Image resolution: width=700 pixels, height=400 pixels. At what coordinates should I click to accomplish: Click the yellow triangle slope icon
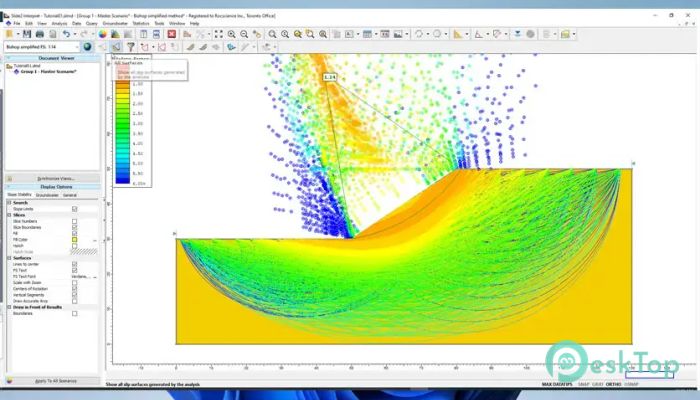pos(458,34)
